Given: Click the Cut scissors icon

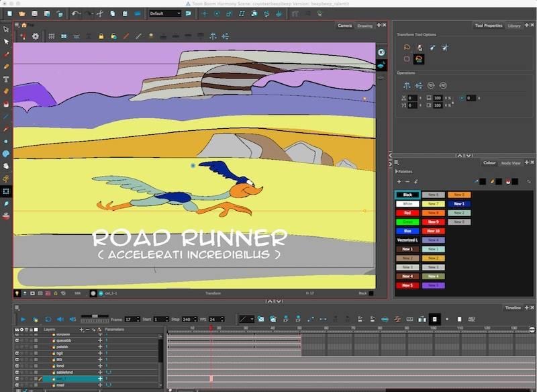Looking at the screenshot, I should (100, 13).
